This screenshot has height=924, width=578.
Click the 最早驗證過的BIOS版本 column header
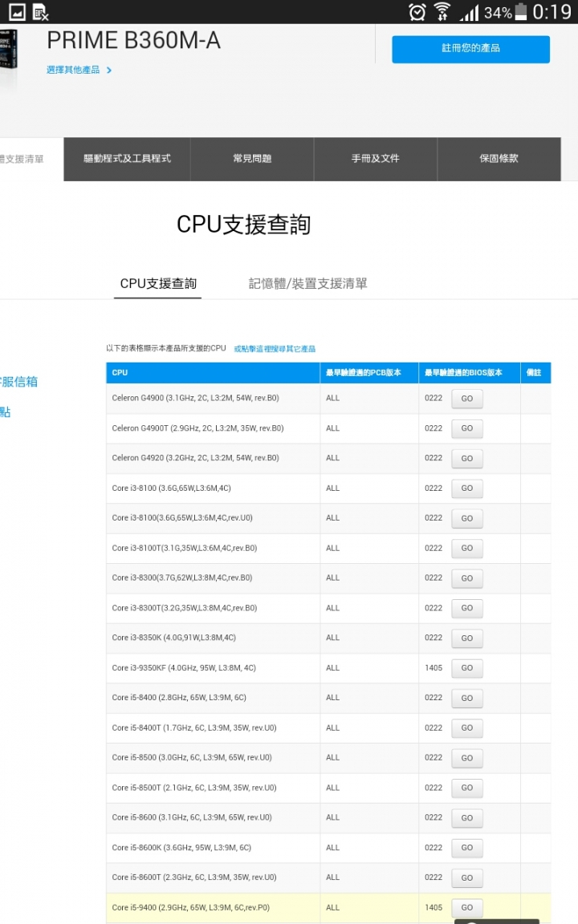[470, 373]
